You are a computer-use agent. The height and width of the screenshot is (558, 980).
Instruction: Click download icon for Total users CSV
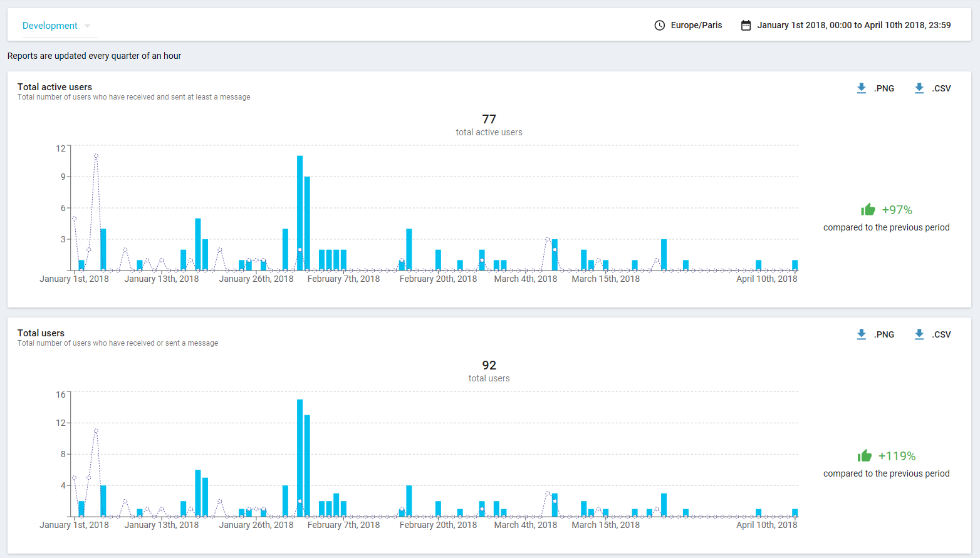click(x=919, y=334)
